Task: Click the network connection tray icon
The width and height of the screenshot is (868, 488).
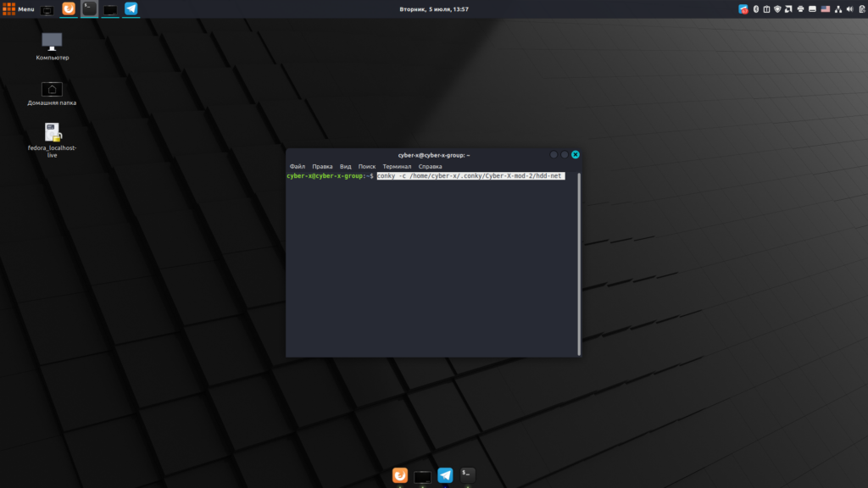Action: pyautogui.click(x=837, y=9)
